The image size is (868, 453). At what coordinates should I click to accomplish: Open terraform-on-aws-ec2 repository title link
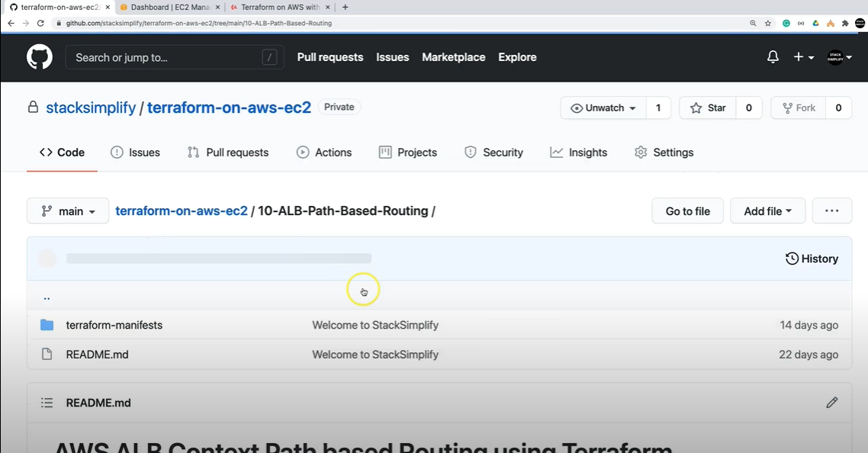pyautogui.click(x=229, y=108)
